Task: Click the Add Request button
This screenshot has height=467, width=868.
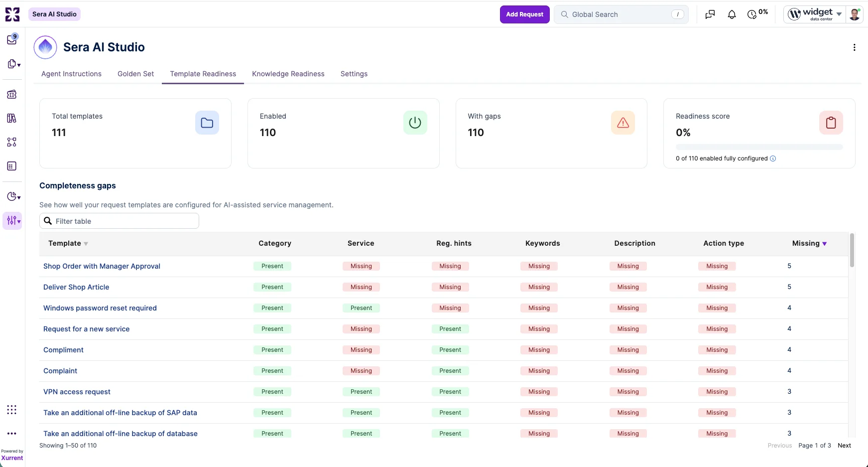Action: click(x=525, y=14)
